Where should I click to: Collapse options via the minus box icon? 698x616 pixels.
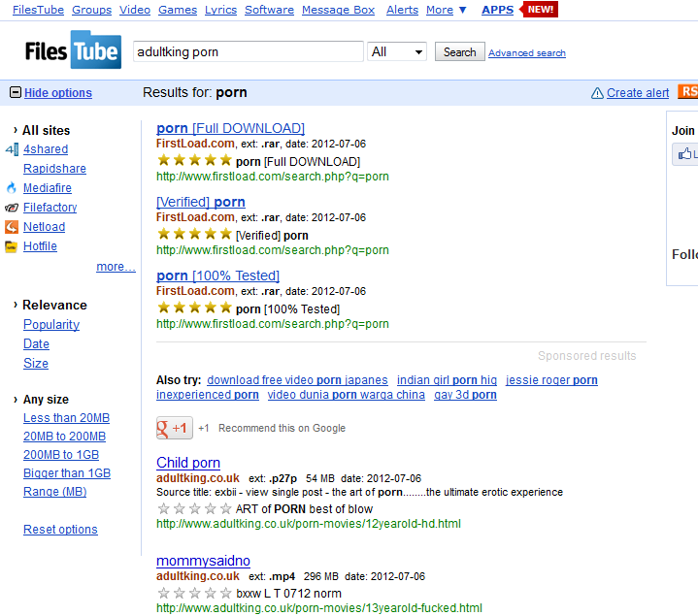[x=16, y=92]
